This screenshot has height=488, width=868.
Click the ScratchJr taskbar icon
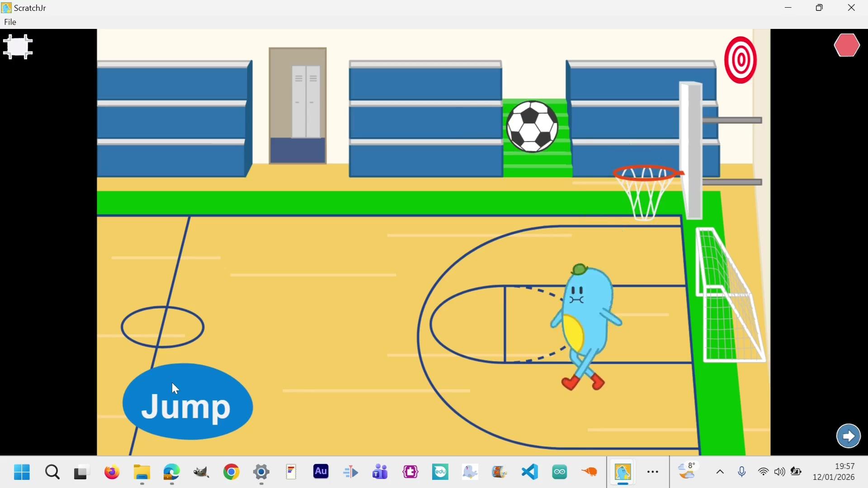tap(623, 472)
